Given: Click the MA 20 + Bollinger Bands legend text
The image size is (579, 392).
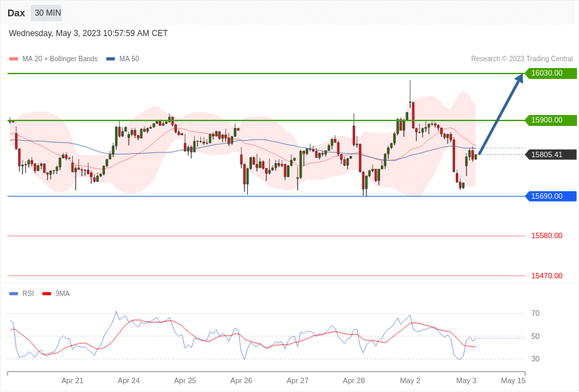Looking at the screenshot, I should pos(60,59).
